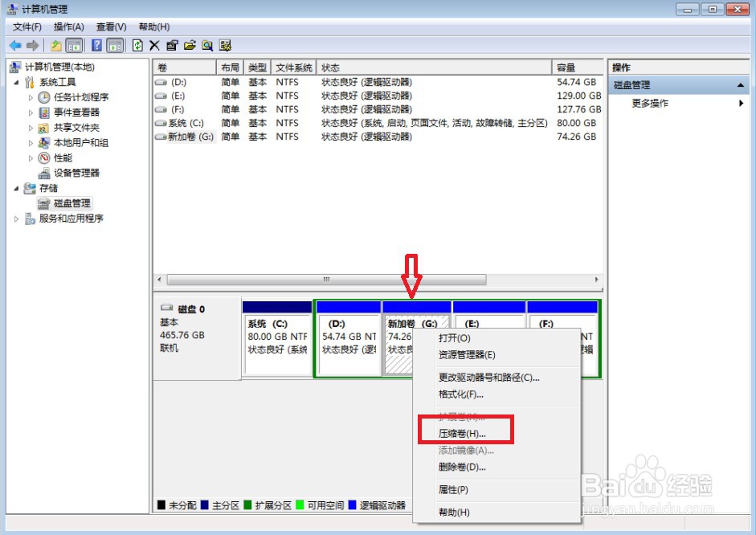Choose 资源管理器(E) from context menu
The height and width of the screenshot is (535, 756).
497,355
